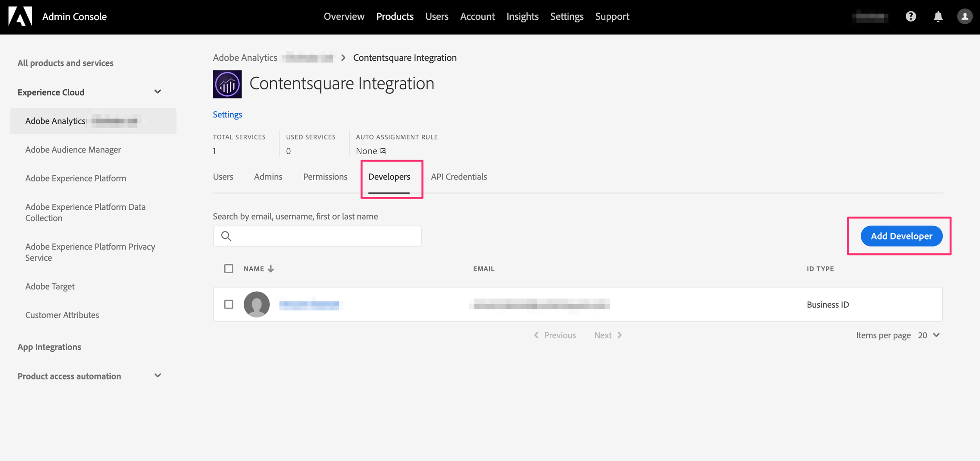Click the Admin Console title text
The image size is (980, 461).
tap(74, 16)
